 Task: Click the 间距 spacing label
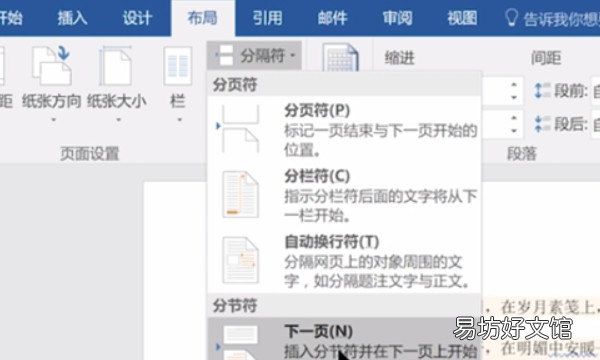546,58
